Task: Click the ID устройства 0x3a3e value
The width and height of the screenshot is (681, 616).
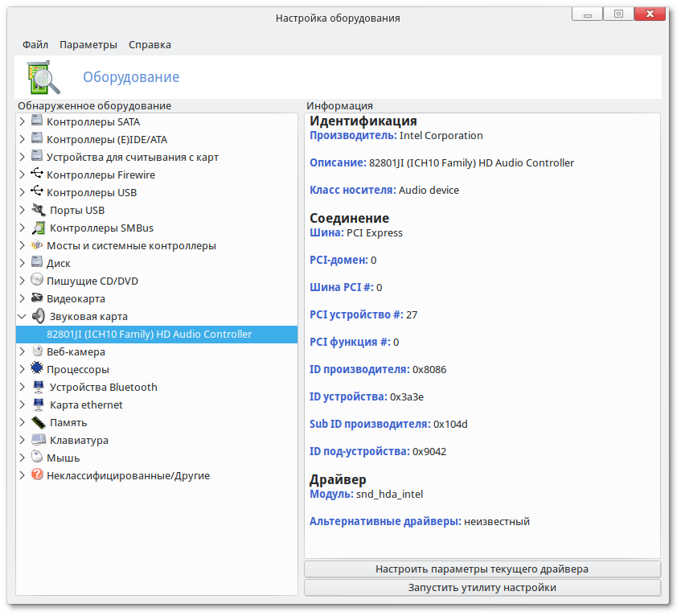Action: [x=407, y=397]
